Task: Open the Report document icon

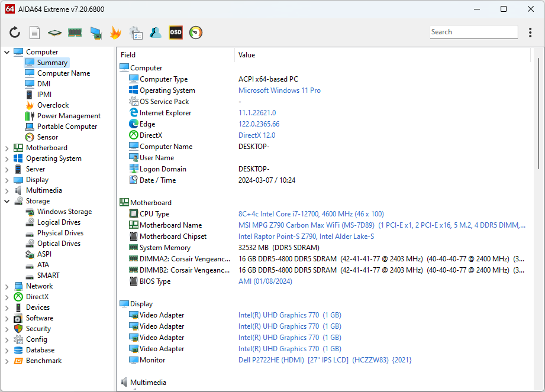Action: (35, 33)
